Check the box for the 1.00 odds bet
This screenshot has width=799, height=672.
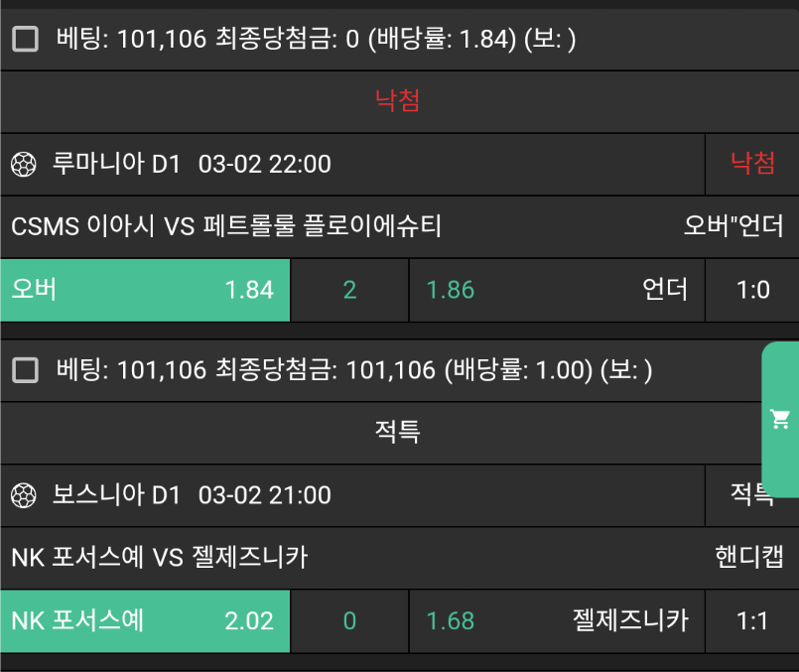tap(26, 371)
